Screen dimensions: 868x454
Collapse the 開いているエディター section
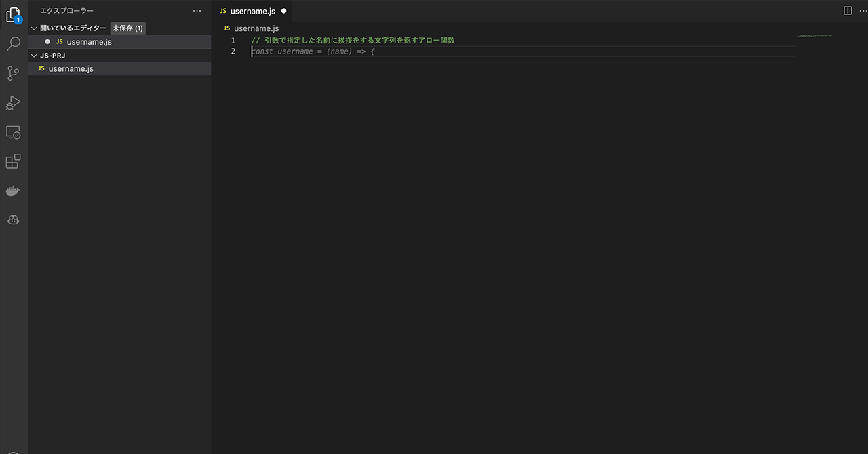coord(34,28)
